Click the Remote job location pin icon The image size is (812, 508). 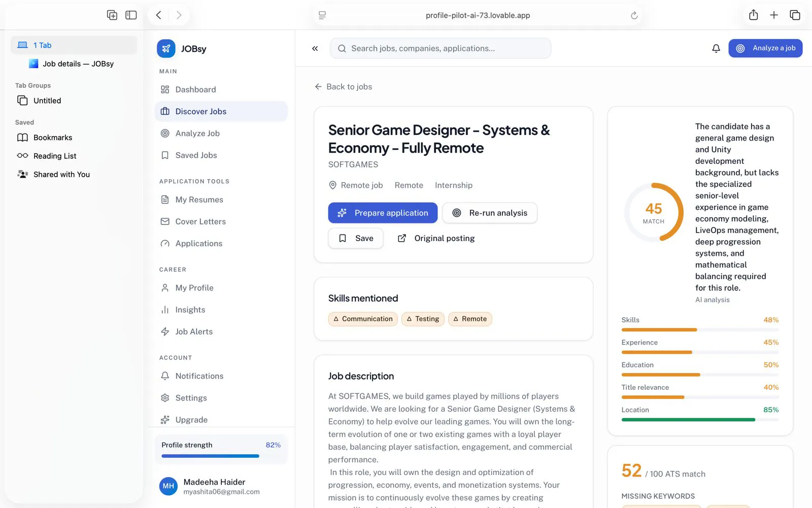click(333, 185)
